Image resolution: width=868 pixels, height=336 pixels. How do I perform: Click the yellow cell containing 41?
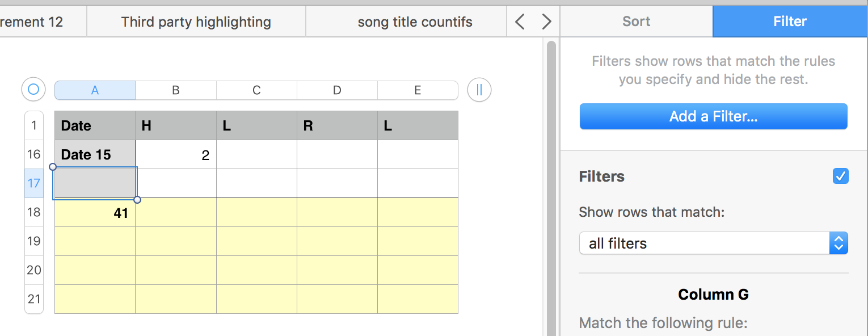pos(95,213)
